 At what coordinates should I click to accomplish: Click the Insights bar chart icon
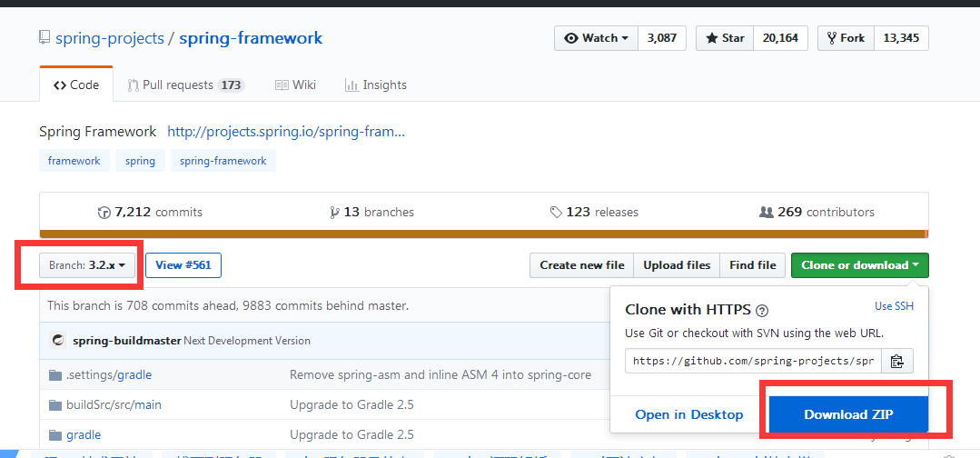click(351, 85)
